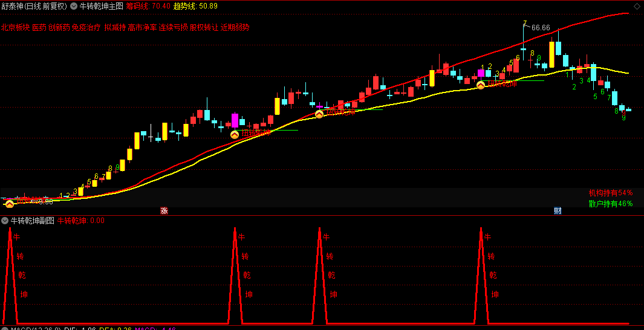This screenshot has width=644, height=330.
Task: Select the 连续亏损 tag
Action: click(174, 28)
